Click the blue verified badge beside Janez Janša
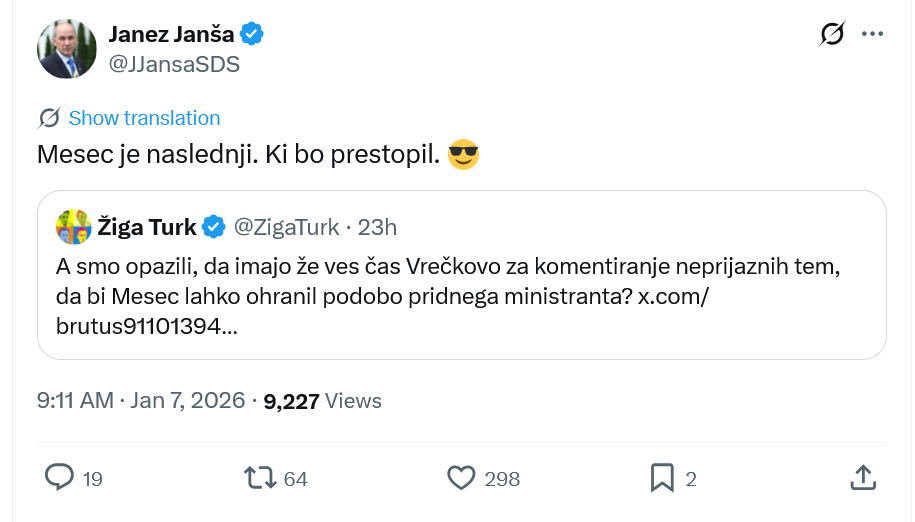915x522 pixels. pyautogui.click(x=252, y=34)
